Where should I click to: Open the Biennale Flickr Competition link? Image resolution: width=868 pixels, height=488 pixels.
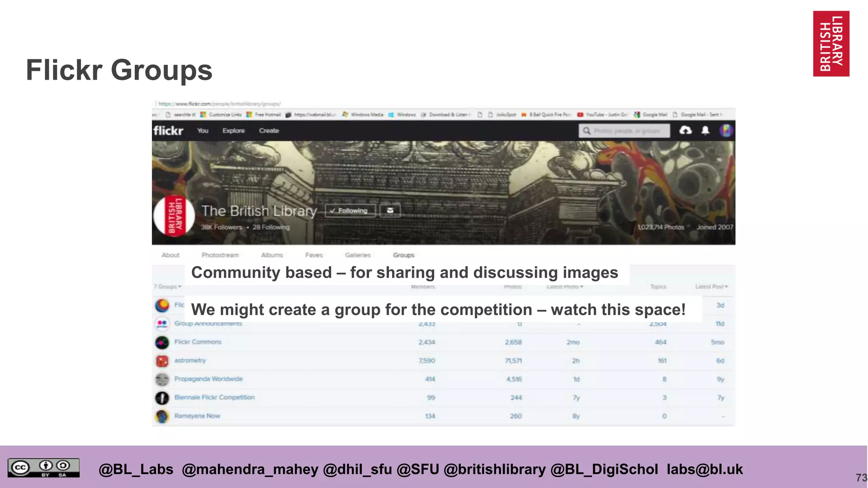[214, 397]
